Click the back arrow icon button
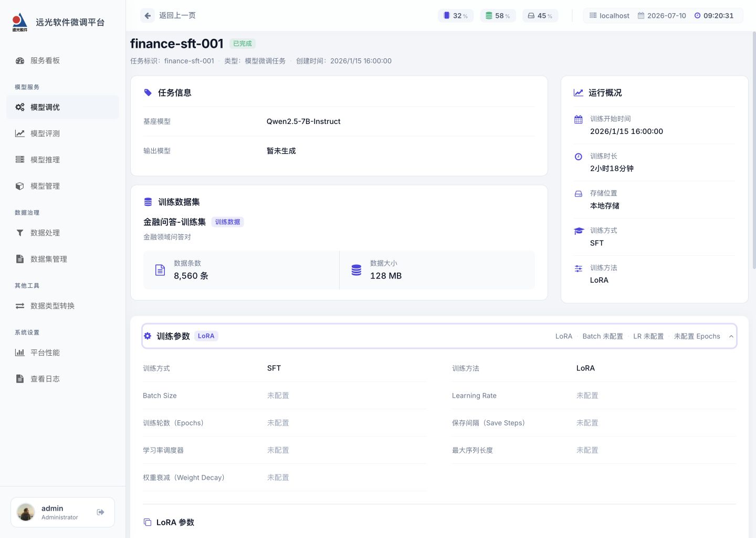The width and height of the screenshot is (756, 538). 148,16
